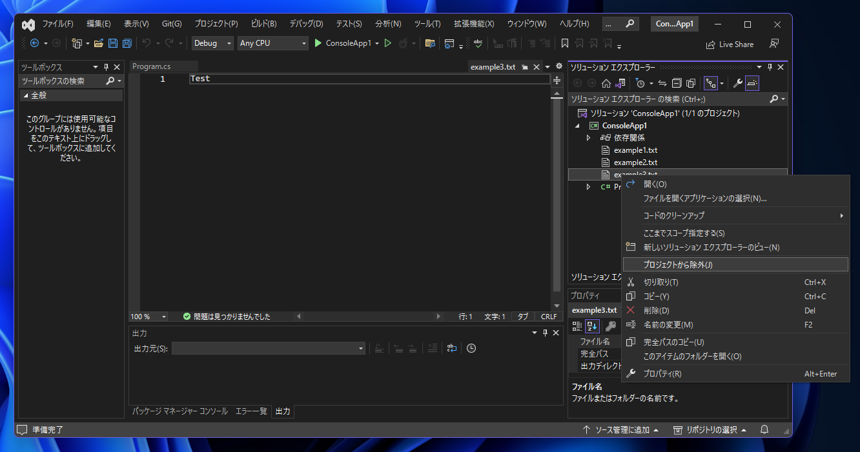Collapse the ConsoleApp1 project node
This screenshot has height=452, width=860.
click(577, 126)
